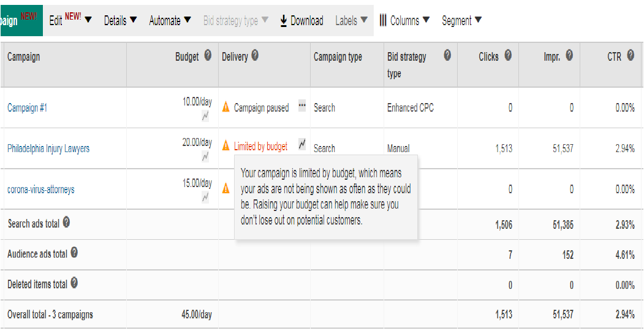
Task: Click the Search ads total help icon
Action: tap(66, 223)
